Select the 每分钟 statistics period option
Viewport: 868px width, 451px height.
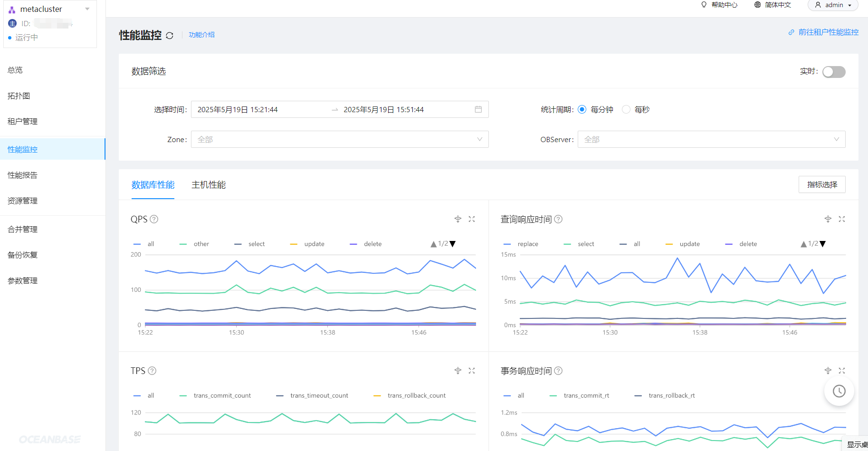pos(582,110)
